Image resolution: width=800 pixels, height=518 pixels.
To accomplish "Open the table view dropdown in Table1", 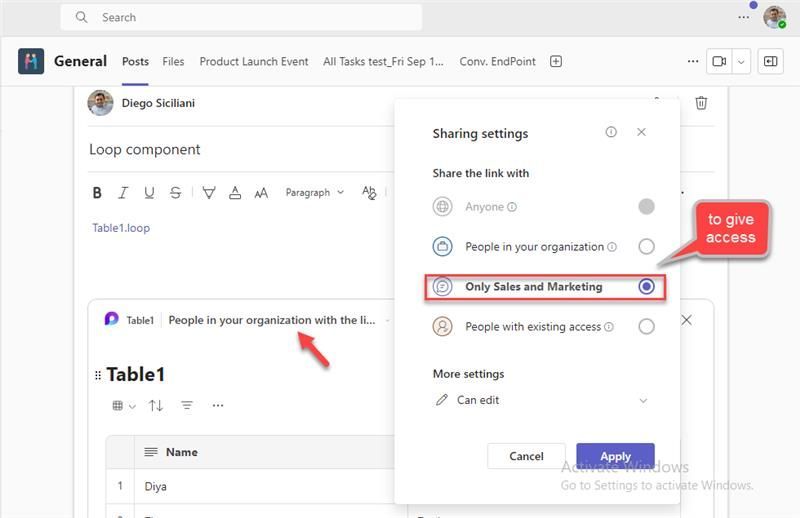I will [123, 406].
